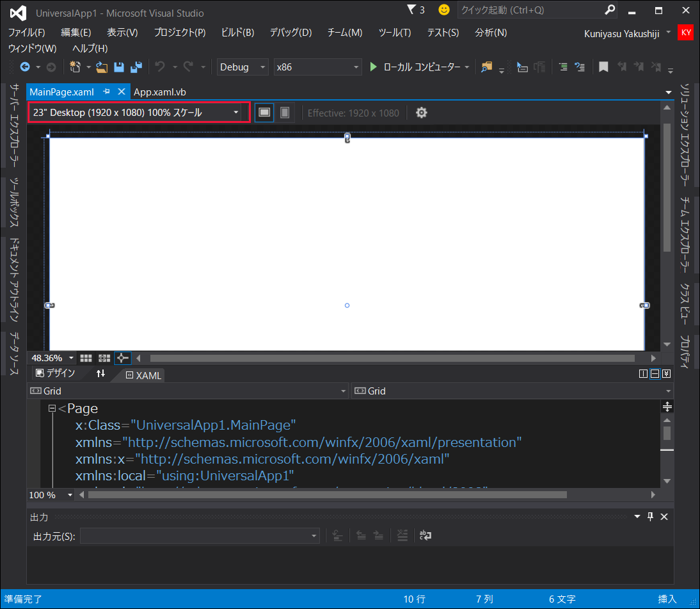Open the output source (出力元) dropdown
Viewport: 700px width, 609px height.
coord(200,535)
